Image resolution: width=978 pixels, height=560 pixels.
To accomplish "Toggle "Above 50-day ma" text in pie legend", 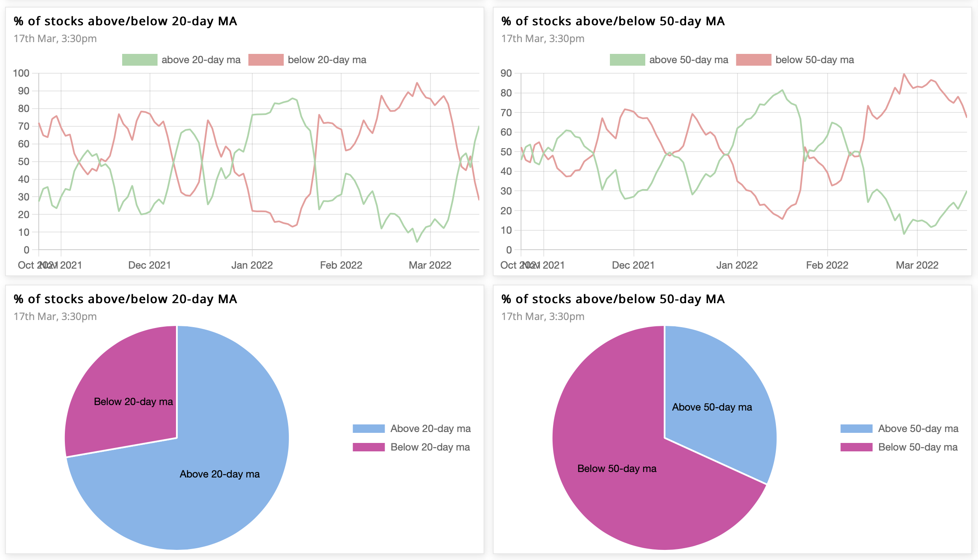I will (918, 429).
